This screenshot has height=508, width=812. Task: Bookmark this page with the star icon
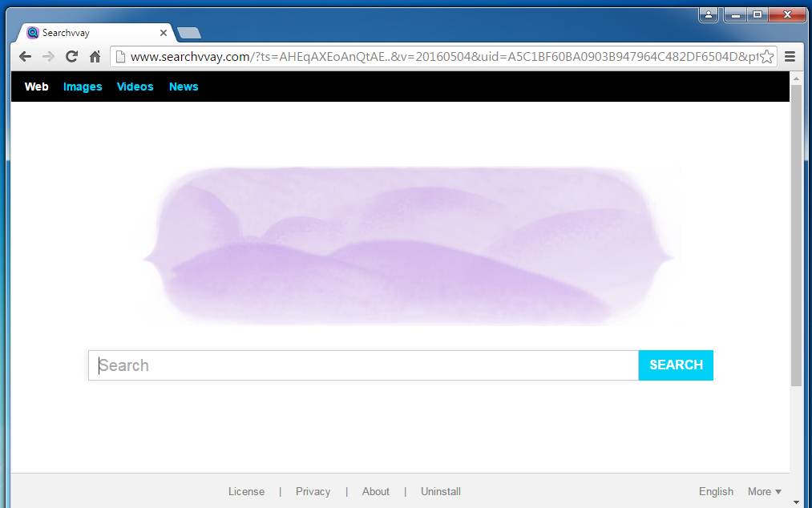[x=767, y=56]
